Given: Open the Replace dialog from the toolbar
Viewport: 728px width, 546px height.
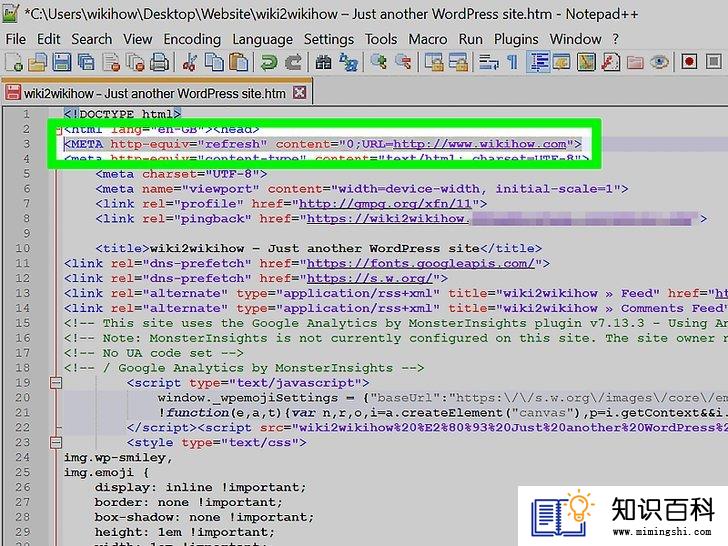Looking at the screenshot, I should coord(348,62).
